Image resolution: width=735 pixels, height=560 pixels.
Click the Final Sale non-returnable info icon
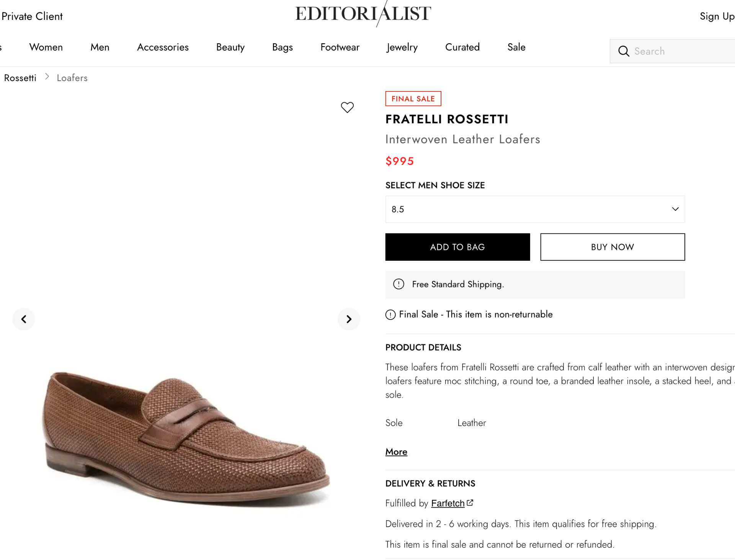point(390,314)
